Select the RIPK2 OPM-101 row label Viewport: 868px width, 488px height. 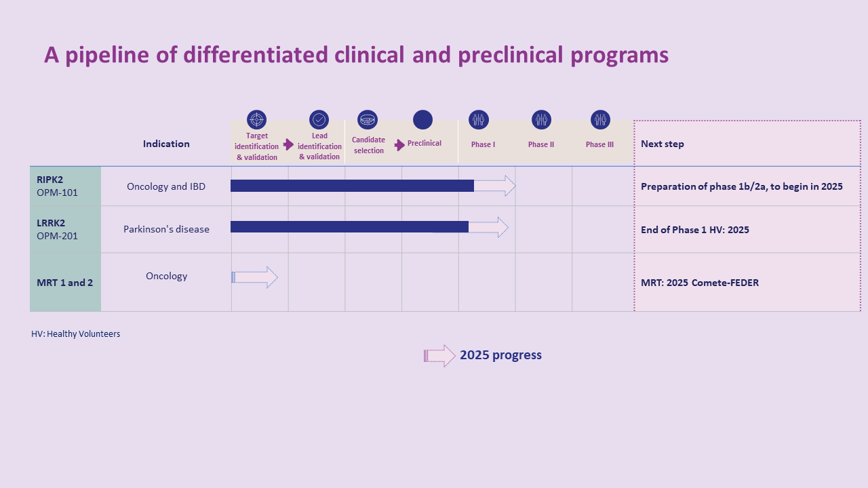pyautogui.click(x=58, y=186)
